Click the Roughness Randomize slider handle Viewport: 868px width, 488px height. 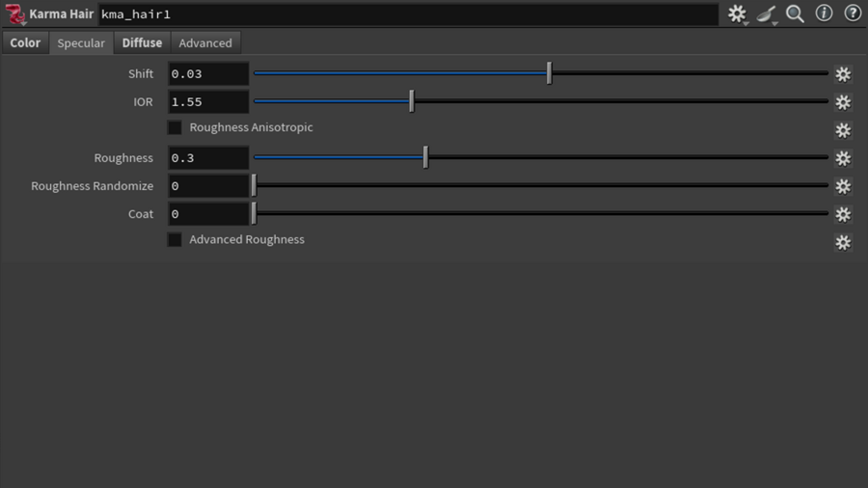254,185
